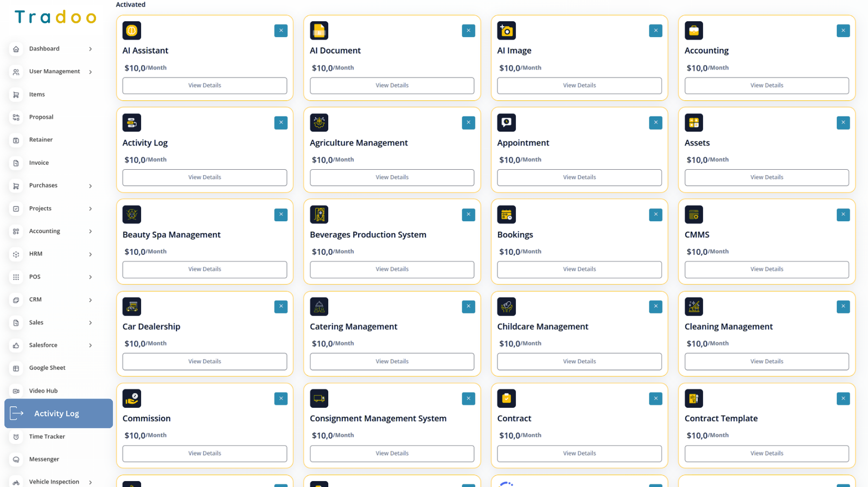Deactivate the Activity Log module card
This screenshot has width=868, height=487.
pos(280,123)
